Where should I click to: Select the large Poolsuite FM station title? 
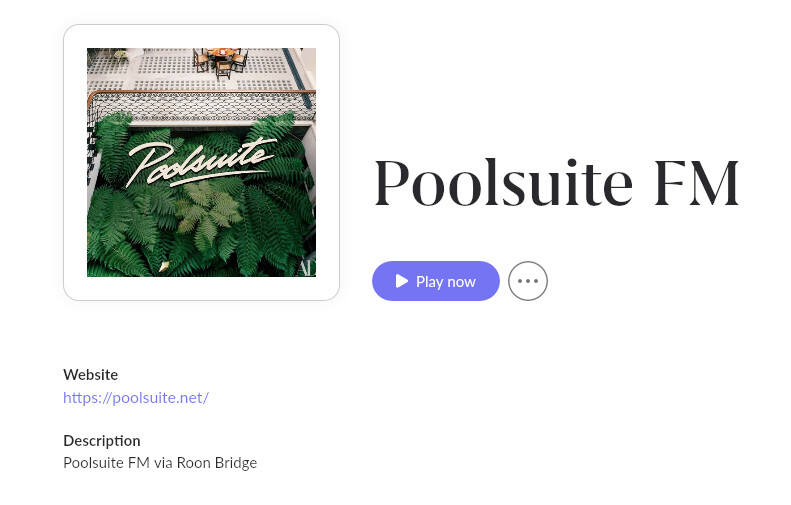click(x=556, y=183)
